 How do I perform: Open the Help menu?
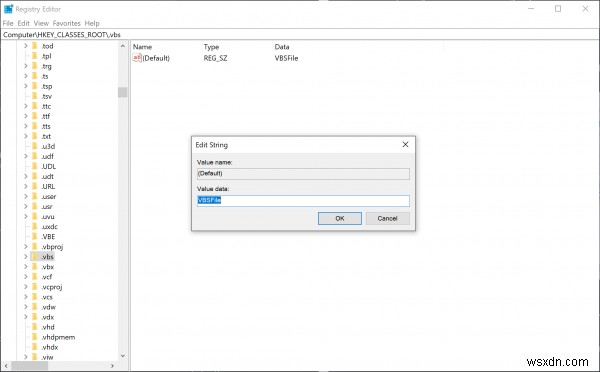(92, 23)
